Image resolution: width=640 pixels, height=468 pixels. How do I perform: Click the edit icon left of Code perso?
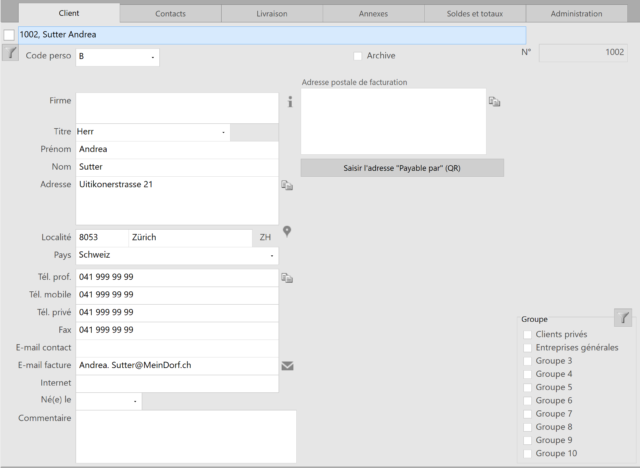[x=11, y=55]
